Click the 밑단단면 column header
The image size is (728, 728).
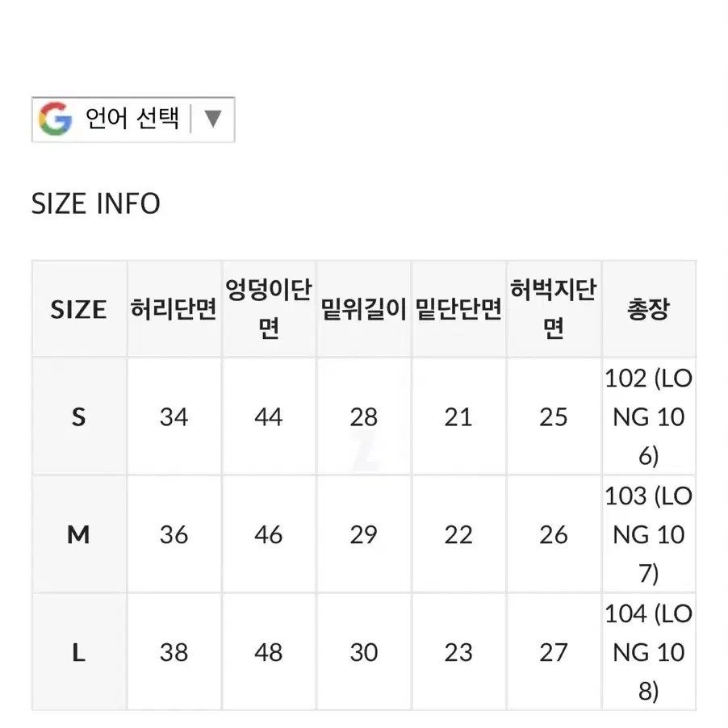(x=458, y=309)
